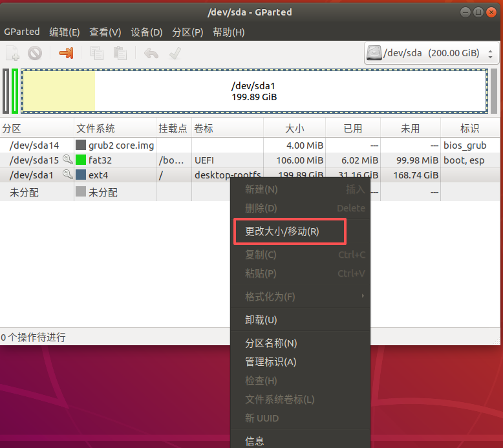Viewport: 503px width, 448px height.
Task: Click the 106.00 MiB size value
Action: pos(299,160)
